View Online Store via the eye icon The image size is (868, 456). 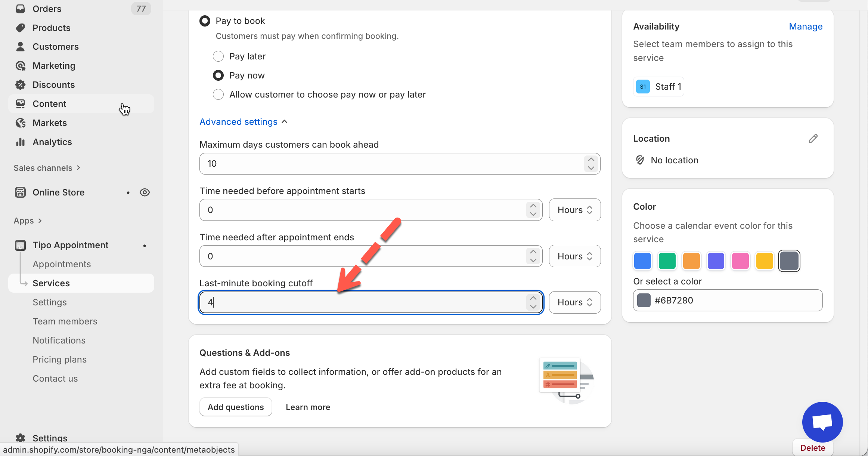coord(145,192)
